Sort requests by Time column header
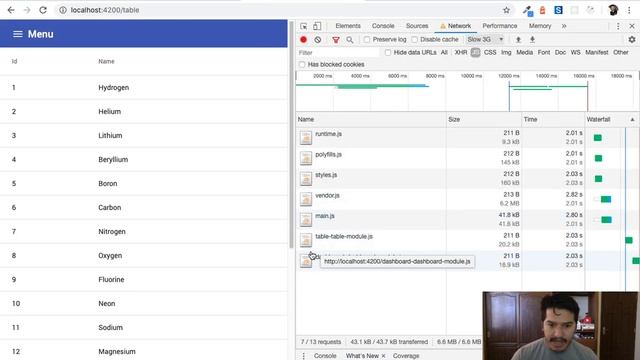 [x=553, y=120]
